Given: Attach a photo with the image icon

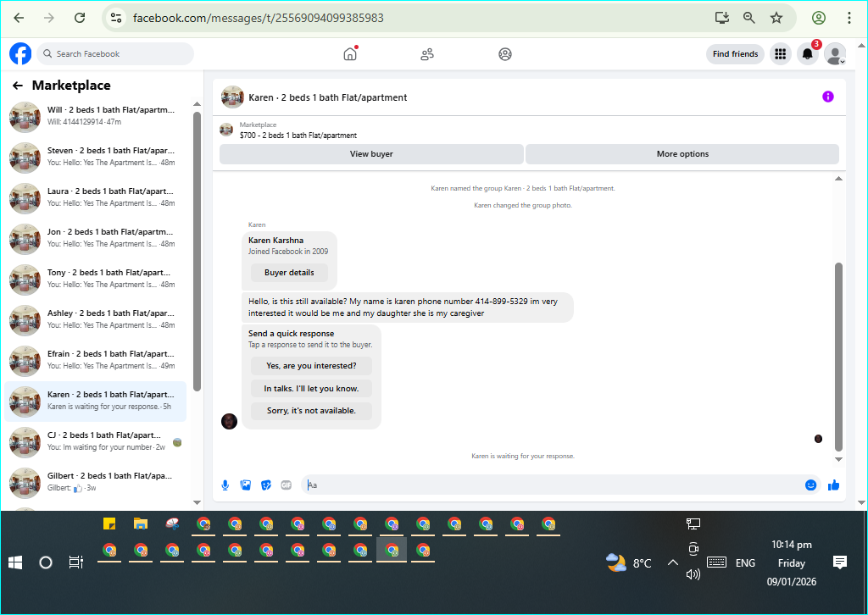Looking at the screenshot, I should [245, 485].
